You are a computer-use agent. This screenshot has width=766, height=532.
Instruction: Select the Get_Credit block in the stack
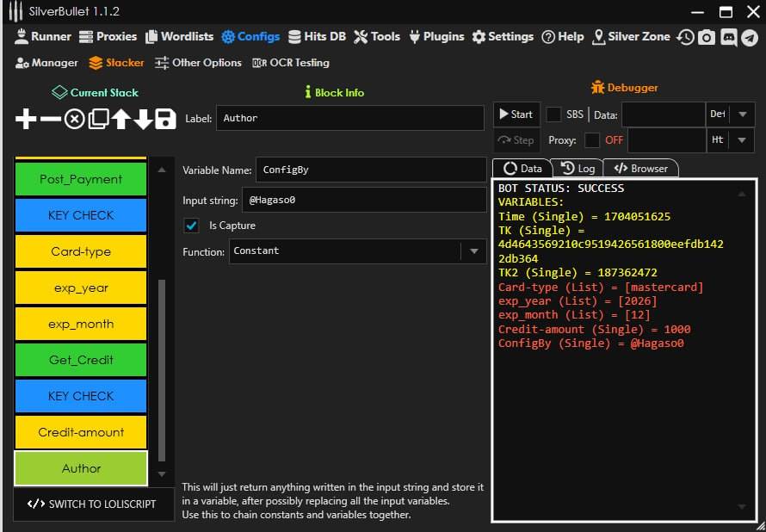tap(81, 360)
